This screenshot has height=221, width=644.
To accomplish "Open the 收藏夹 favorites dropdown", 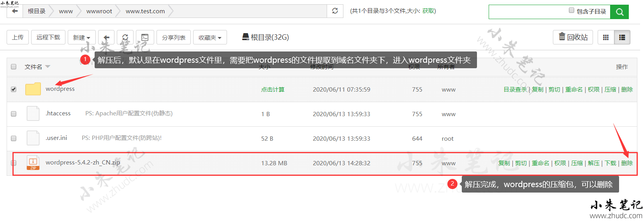I will [210, 37].
